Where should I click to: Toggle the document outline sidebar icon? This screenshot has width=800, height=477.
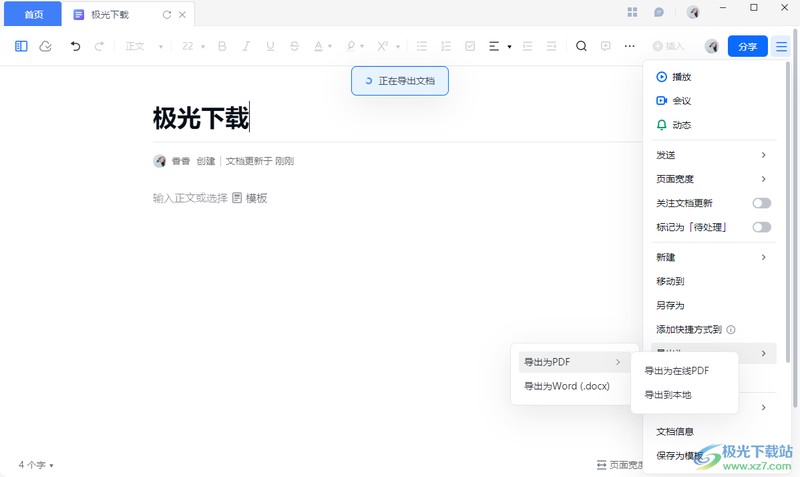click(x=21, y=46)
